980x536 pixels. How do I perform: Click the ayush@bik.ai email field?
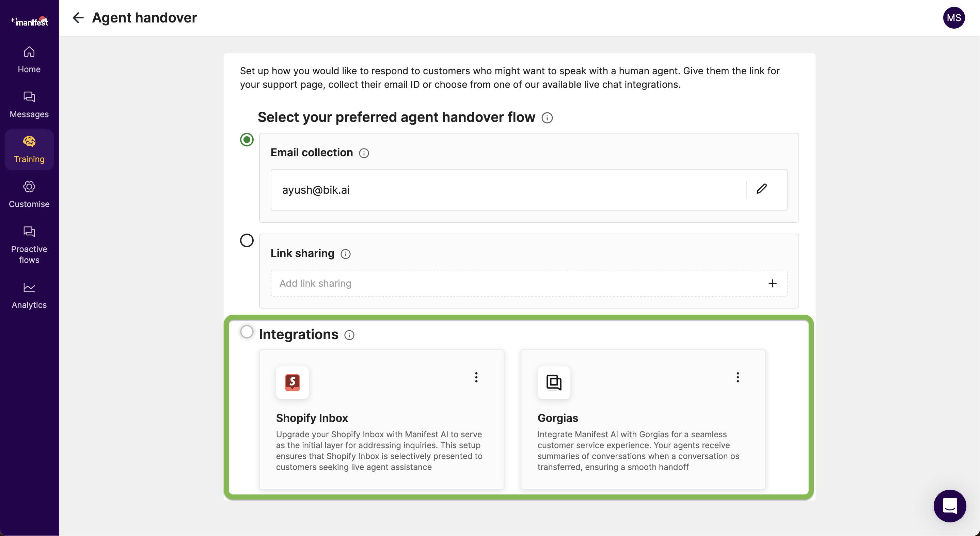529,190
